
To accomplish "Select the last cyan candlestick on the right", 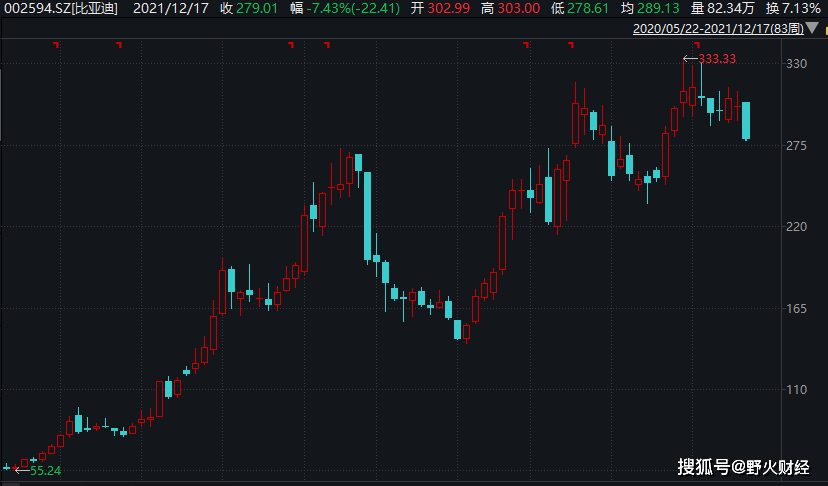I will pos(746,120).
